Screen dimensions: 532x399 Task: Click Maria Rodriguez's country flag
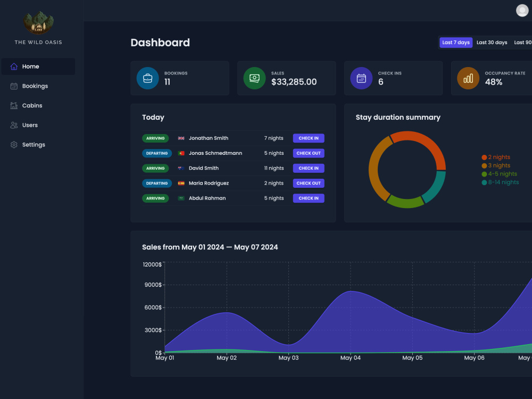click(181, 183)
